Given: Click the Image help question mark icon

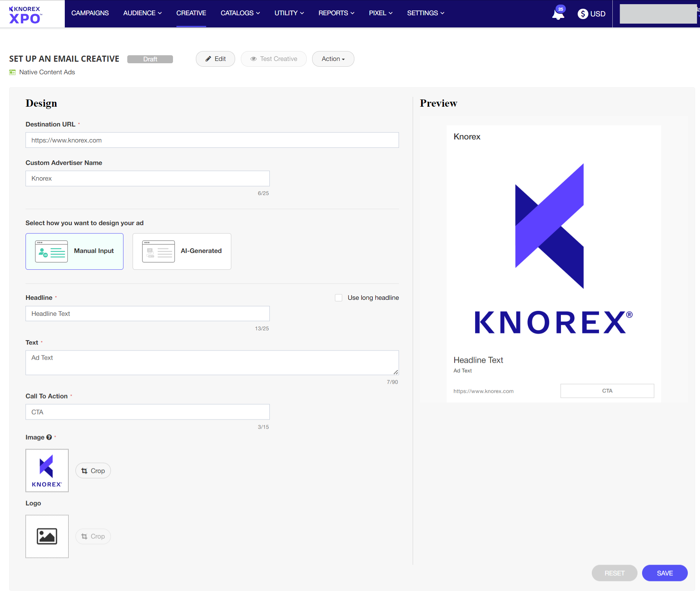Looking at the screenshot, I should point(49,437).
